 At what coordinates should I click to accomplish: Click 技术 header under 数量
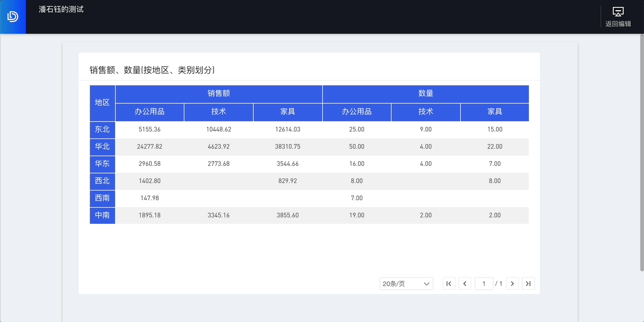[426, 112]
